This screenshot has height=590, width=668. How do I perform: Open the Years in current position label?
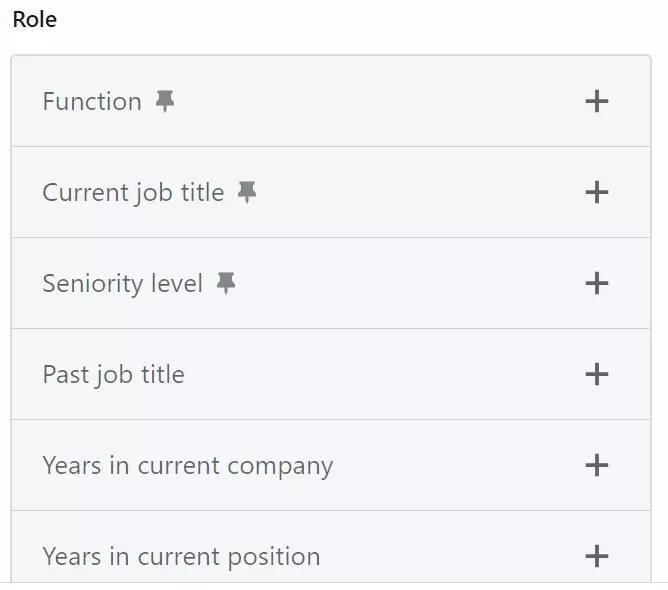point(181,557)
